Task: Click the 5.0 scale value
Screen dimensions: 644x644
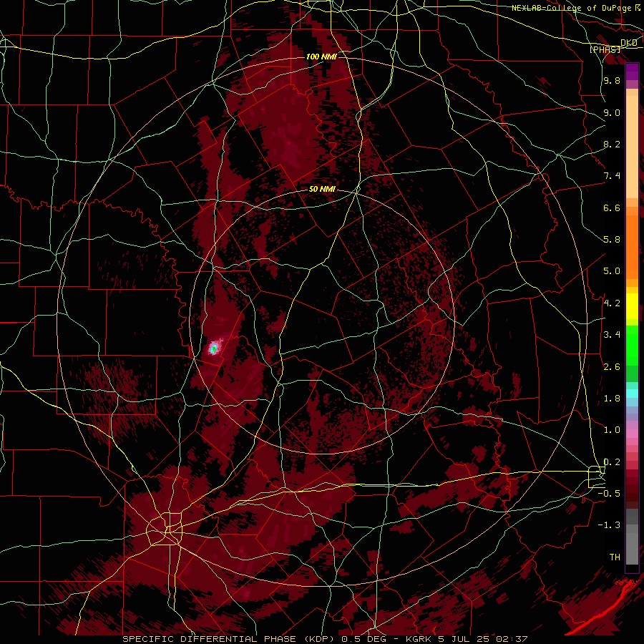Action: 612,271
